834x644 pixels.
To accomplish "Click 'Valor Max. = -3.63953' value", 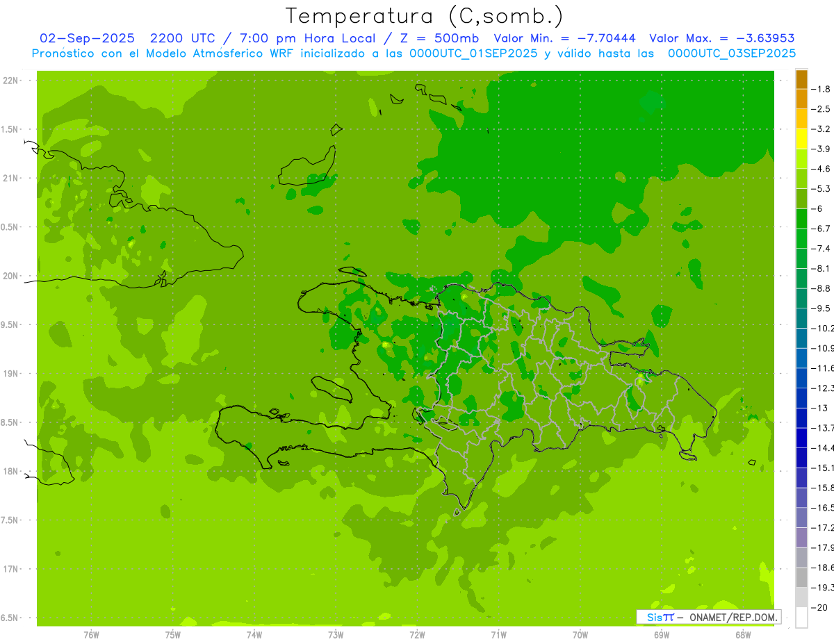I will coord(722,38).
